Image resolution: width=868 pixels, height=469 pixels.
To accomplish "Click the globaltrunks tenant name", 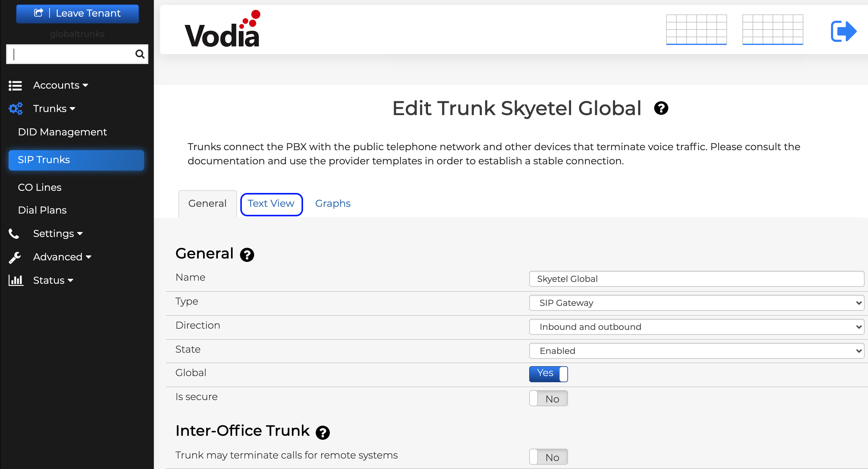I will [x=77, y=34].
